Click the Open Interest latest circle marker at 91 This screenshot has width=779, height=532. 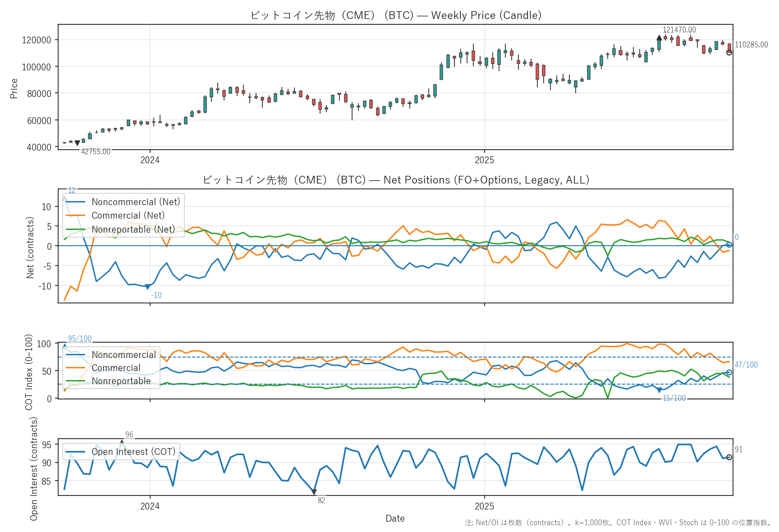(x=729, y=457)
